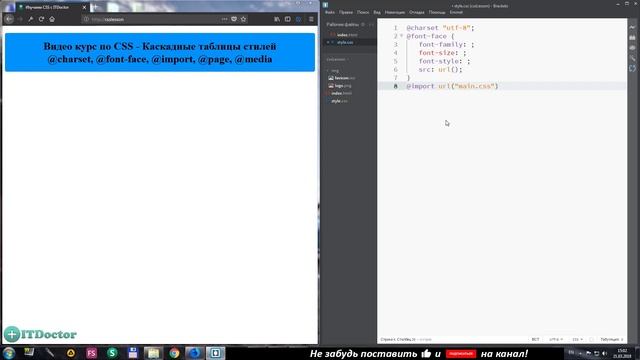Open the Firefox Library icon
The width and height of the screenshot is (640, 360).
(x=277, y=19)
